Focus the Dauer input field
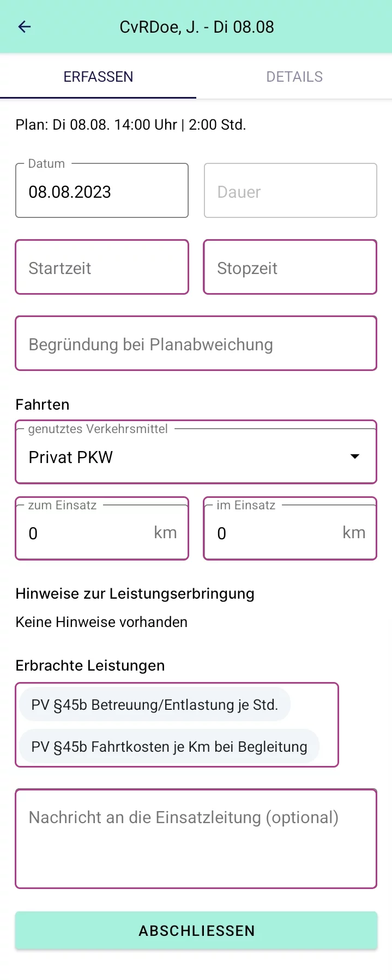 click(x=290, y=192)
